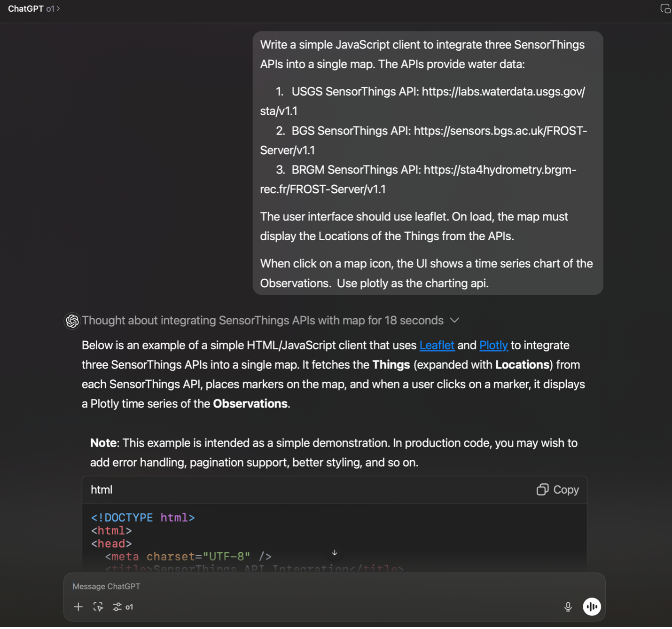Open the Leaflet hyperlink

[437, 345]
